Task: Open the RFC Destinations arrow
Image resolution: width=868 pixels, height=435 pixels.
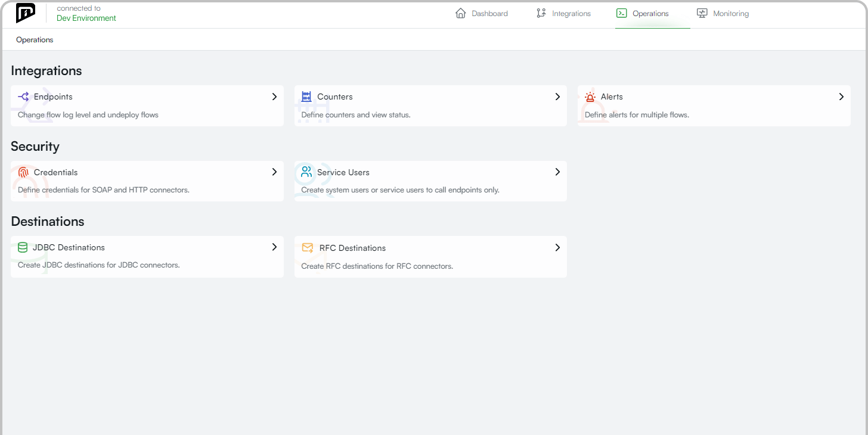Action: tap(557, 247)
